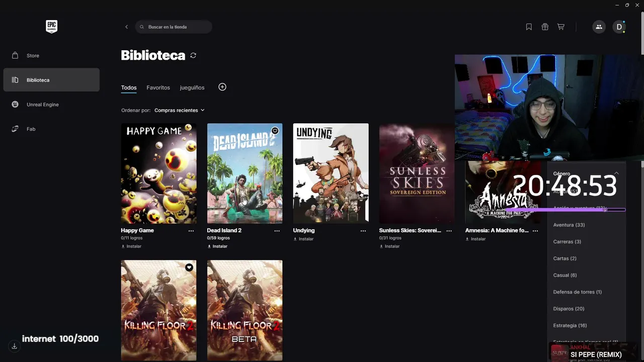This screenshot has width=644, height=362.
Task: Click the Fab logo icon
Action: click(x=15, y=129)
